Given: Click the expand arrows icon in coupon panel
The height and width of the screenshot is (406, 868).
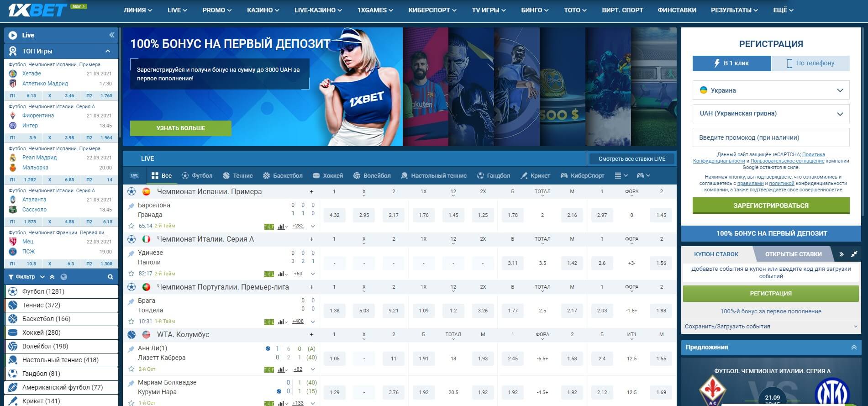Looking at the screenshot, I should (x=854, y=254).
